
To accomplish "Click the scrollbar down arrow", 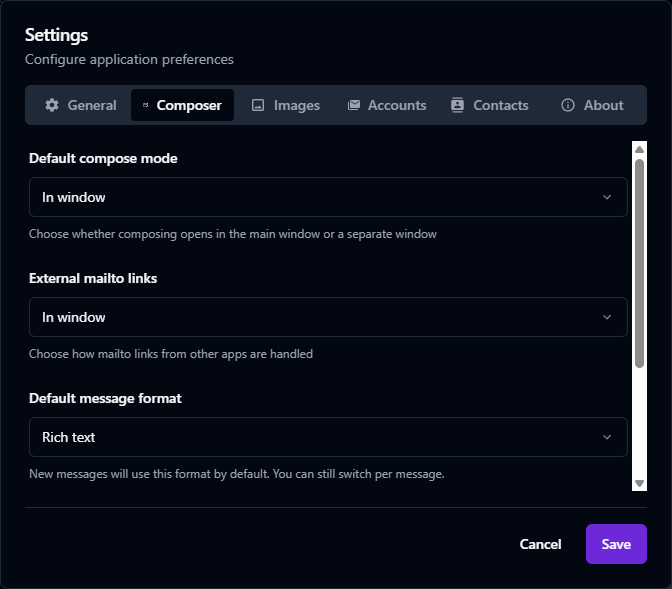I will (639, 483).
